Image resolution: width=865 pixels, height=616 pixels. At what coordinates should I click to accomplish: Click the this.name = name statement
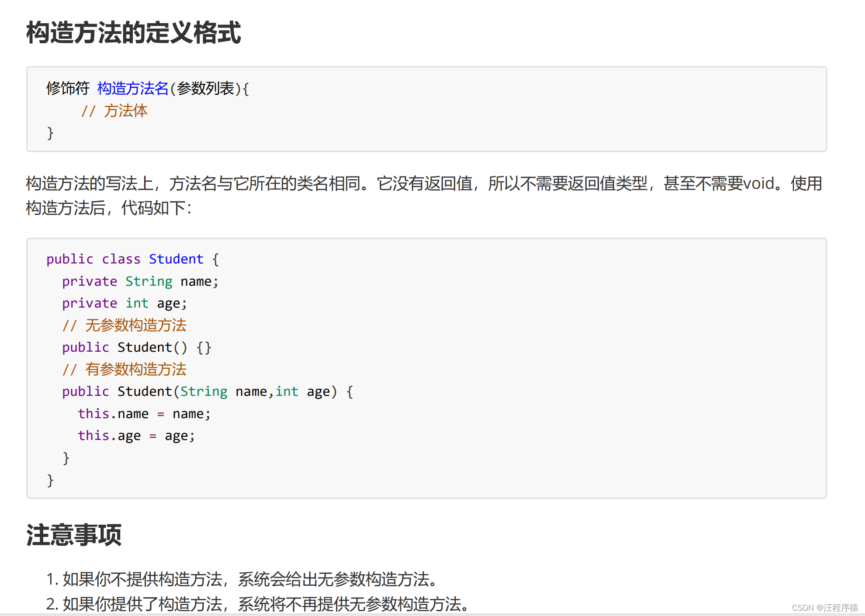coord(144,414)
